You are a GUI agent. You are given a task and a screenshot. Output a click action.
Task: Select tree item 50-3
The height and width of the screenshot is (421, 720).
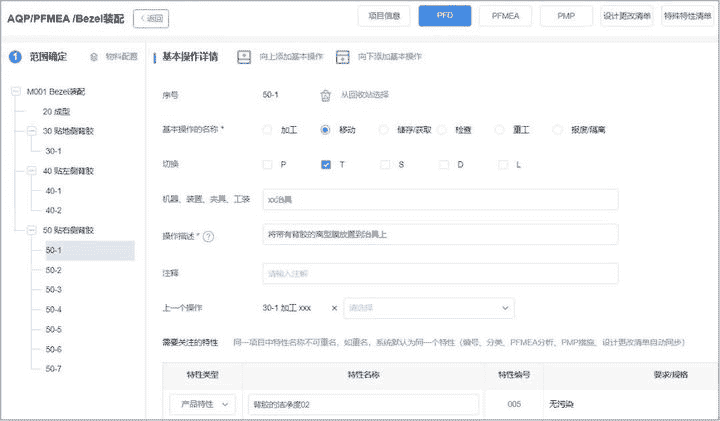[x=53, y=290]
